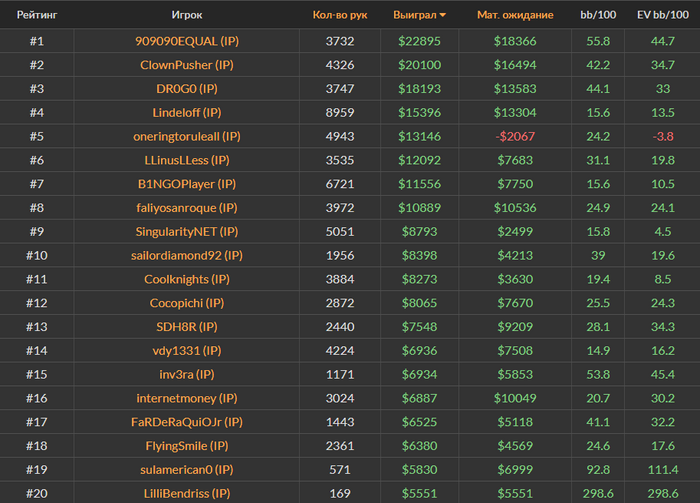Sort by the Выиграл column arrow
The height and width of the screenshot is (503, 700).
pos(442,16)
